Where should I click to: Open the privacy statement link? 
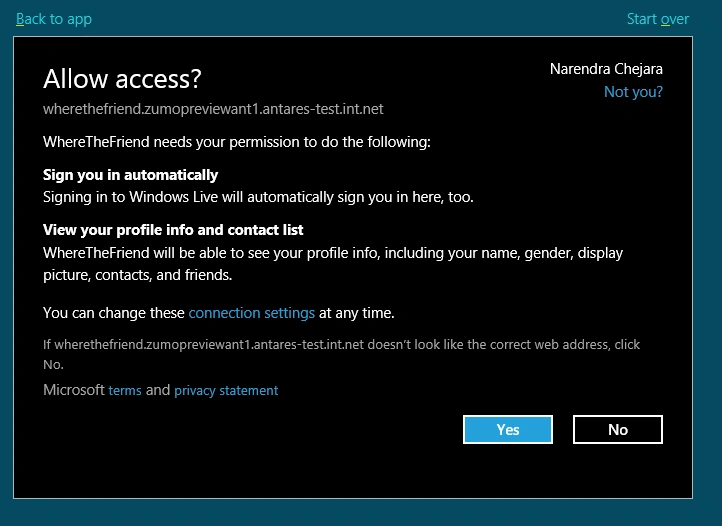click(x=226, y=390)
